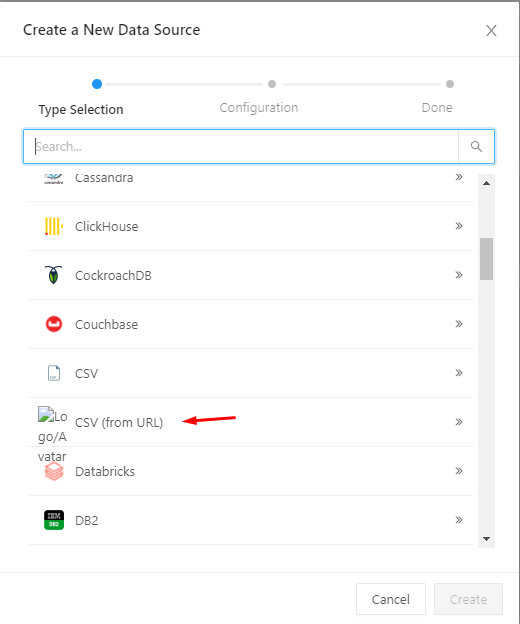Select the Type Selection step
This screenshot has width=520, height=624.
tap(81, 109)
